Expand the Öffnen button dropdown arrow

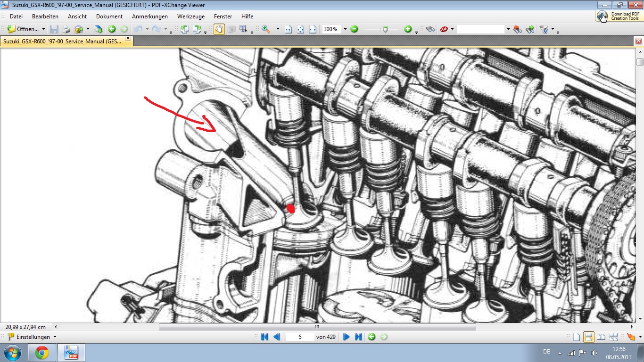(43, 29)
